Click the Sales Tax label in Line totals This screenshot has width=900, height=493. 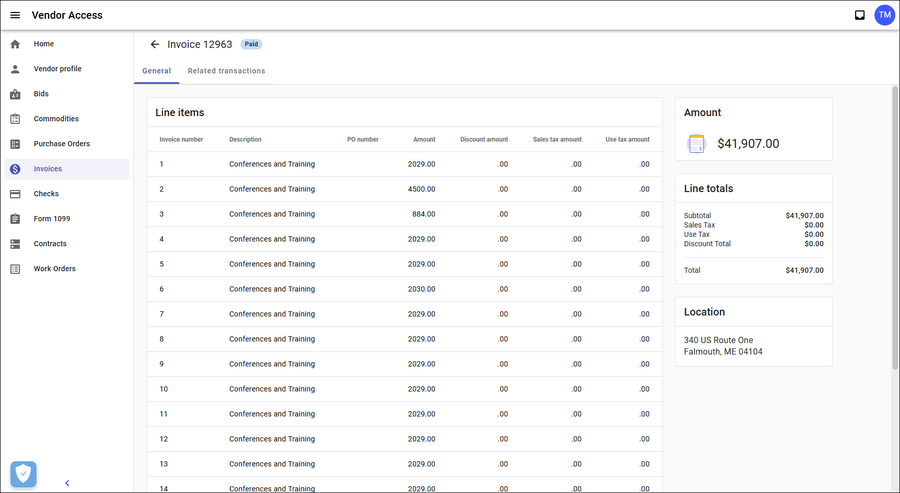click(699, 225)
